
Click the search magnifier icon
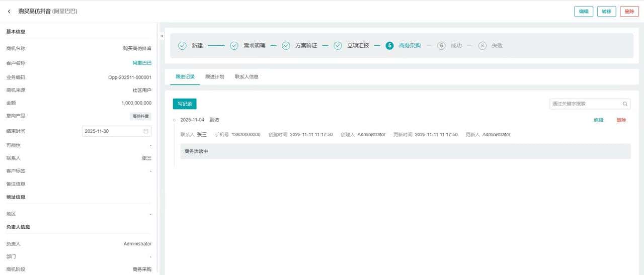point(625,104)
